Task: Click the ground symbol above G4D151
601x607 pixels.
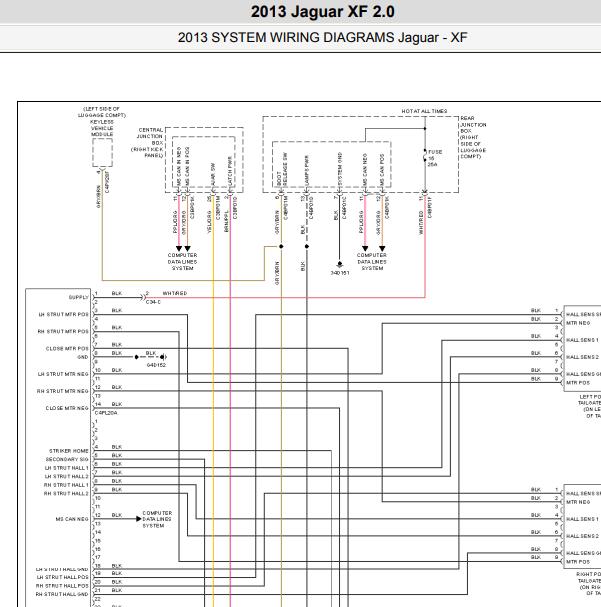Action: [340, 264]
